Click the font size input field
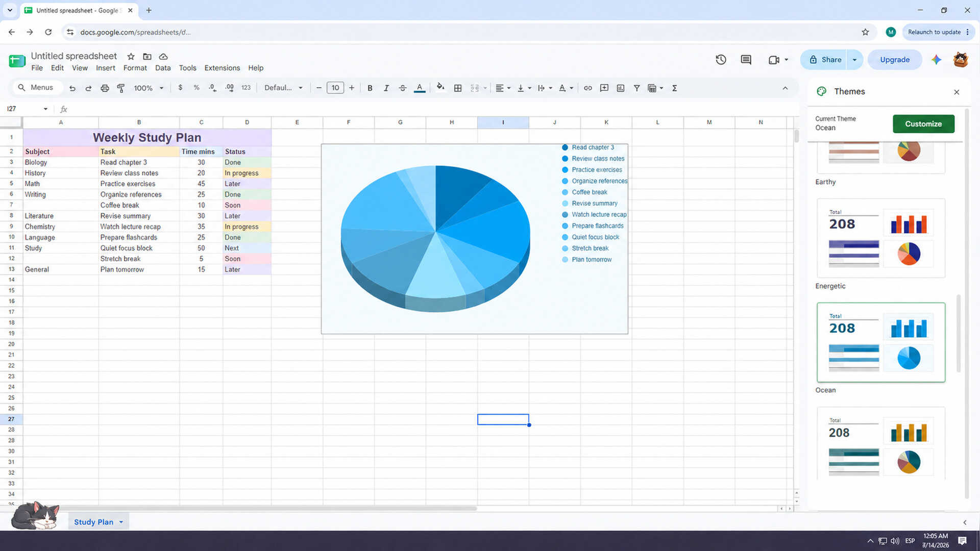Image resolution: width=980 pixels, height=551 pixels. 335,88
